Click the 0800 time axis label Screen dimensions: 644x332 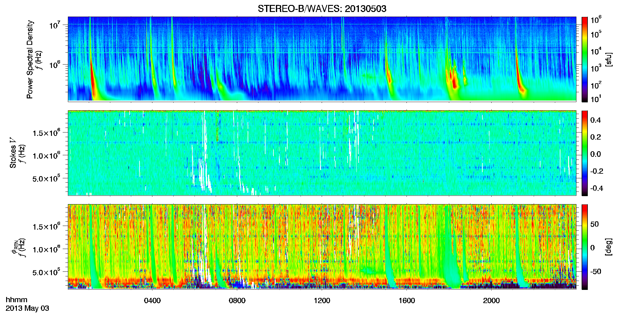point(237,301)
